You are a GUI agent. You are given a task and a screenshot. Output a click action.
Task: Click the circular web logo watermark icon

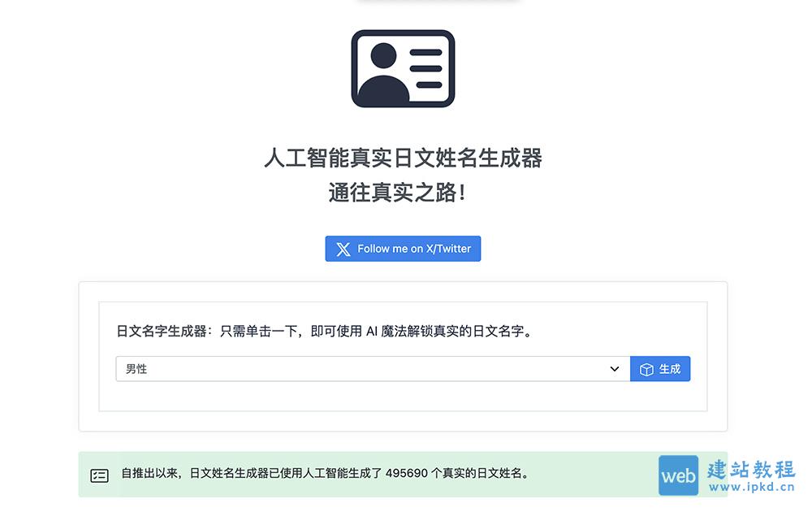[679, 475]
